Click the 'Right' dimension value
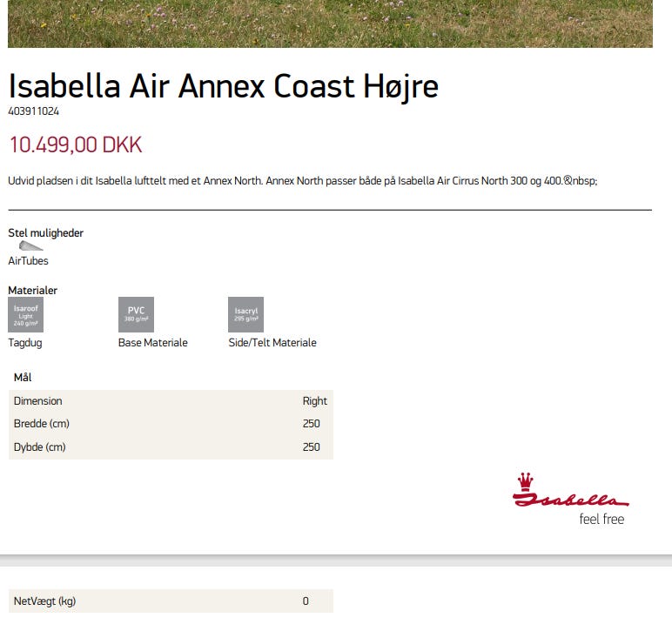This screenshot has width=672, height=631. point(314,401)
